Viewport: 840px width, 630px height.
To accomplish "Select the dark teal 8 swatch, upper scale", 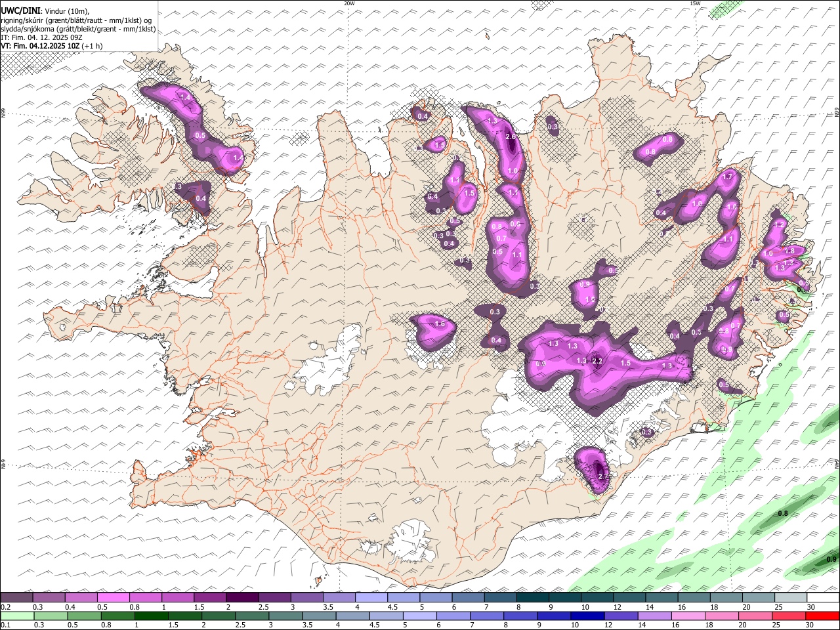I will (532, 597).
